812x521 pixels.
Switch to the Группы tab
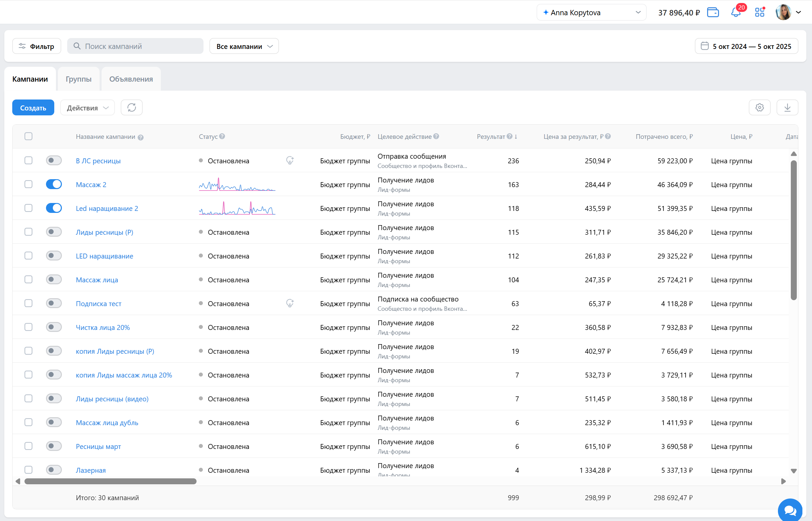coord(78,79)
